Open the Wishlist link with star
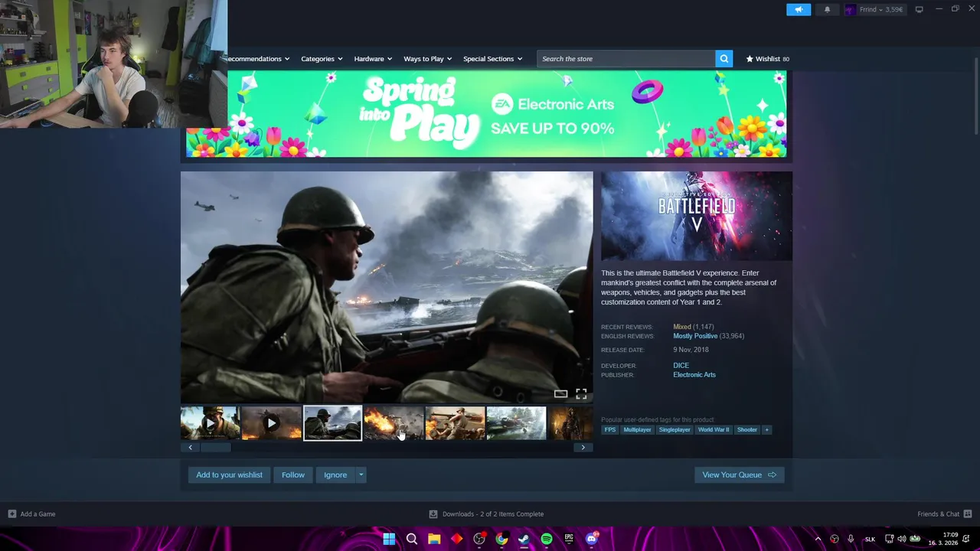The height and width of the screenshot is (551, 980). coord(767,59)
